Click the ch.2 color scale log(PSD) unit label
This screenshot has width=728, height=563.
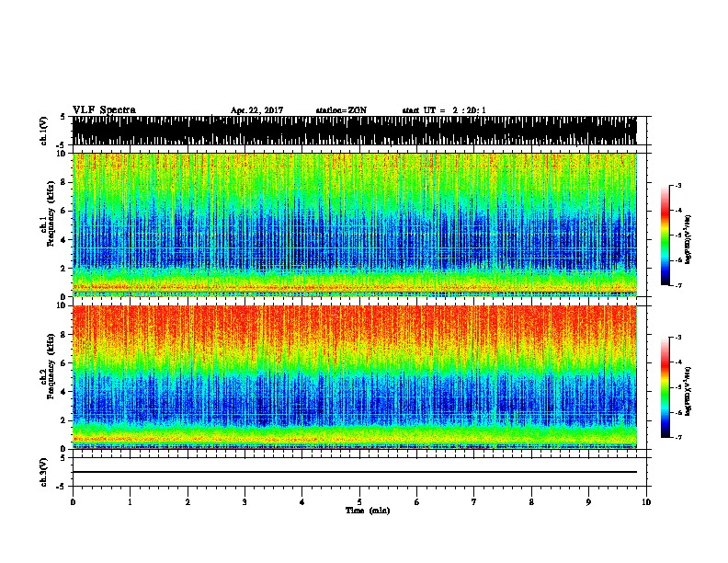[688, 391]
